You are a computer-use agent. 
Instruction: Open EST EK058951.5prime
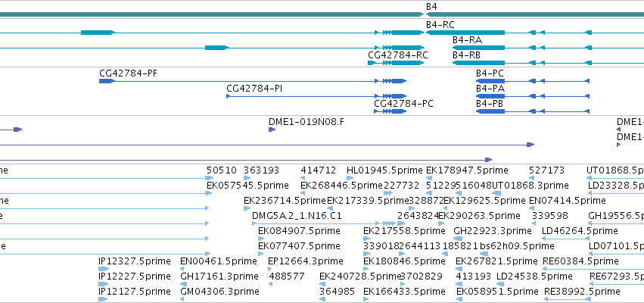click(x=497, y=292)
